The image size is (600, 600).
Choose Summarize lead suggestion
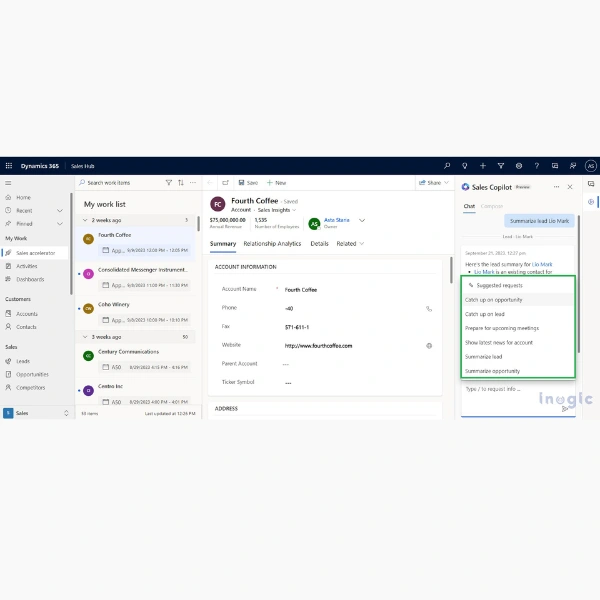click(x=518, y=357)
